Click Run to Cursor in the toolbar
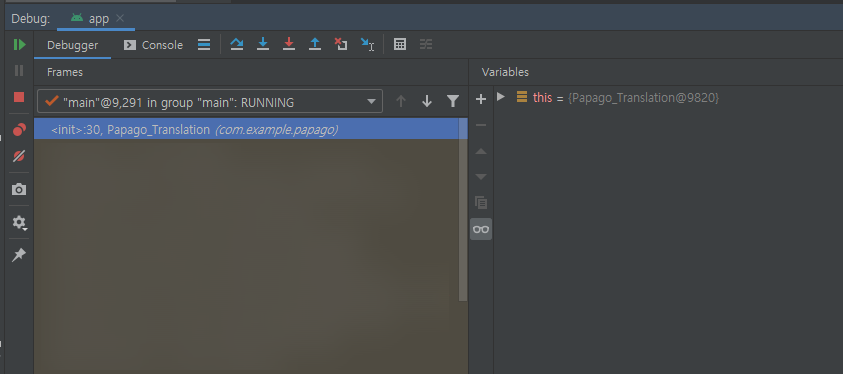 click(367, 45)
